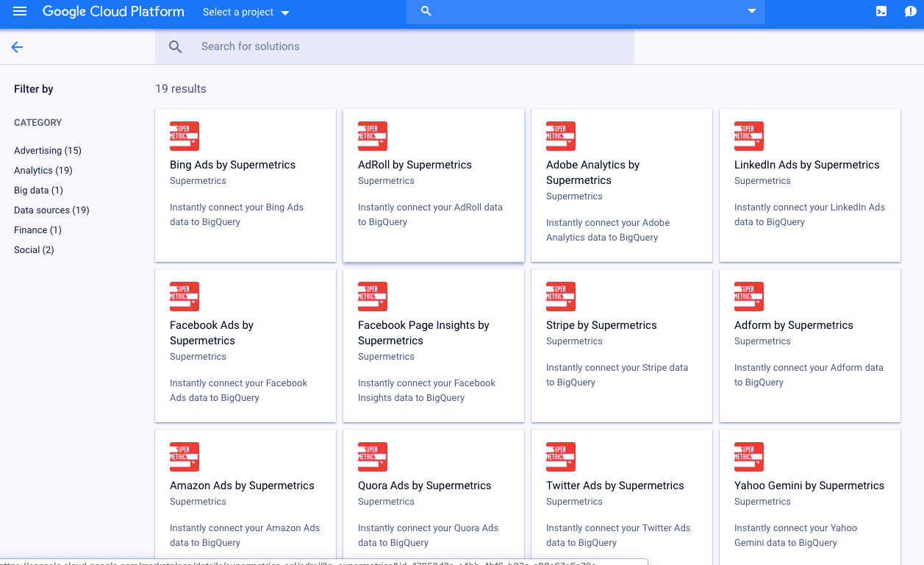Image resolution: width=924 pixels, height=565 pixels.
Task: Click Supermetrics logo on Adform card
Action: [749, 296]
